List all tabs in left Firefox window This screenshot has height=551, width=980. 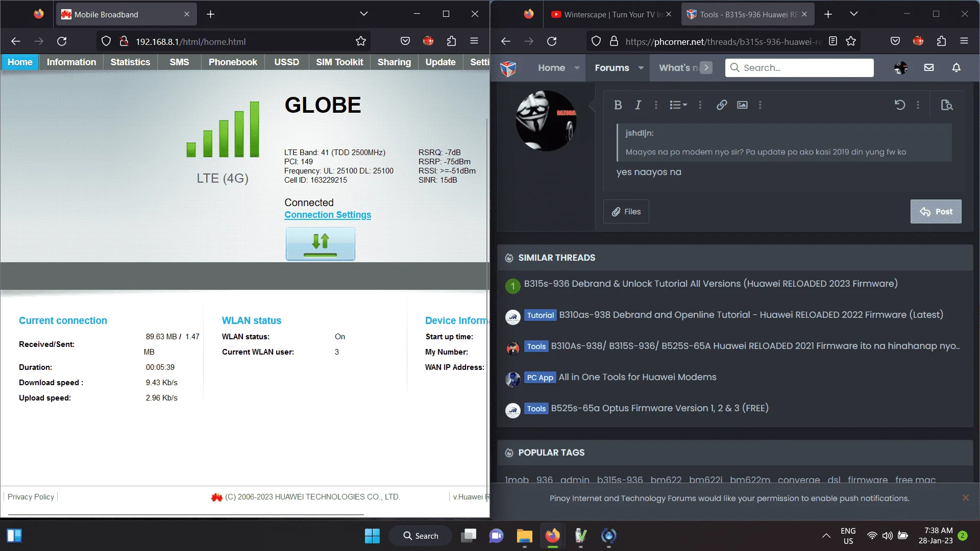(x=364, y=14)
